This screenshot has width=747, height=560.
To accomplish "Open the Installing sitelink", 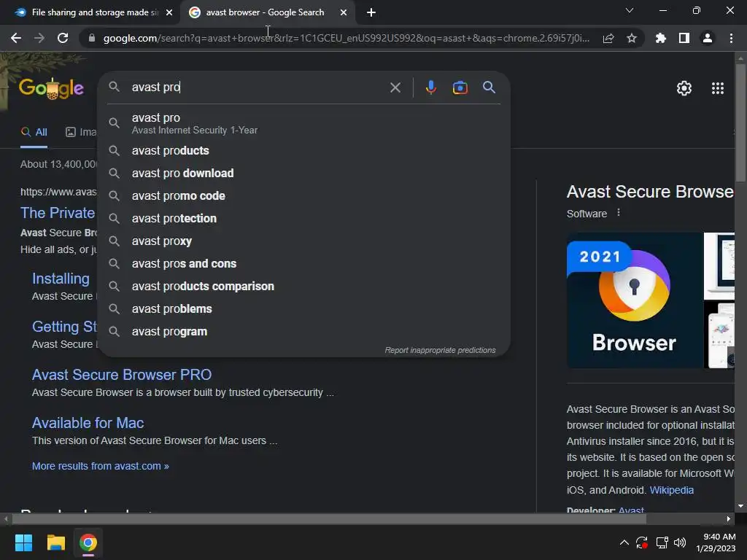I will pos(61,279).
